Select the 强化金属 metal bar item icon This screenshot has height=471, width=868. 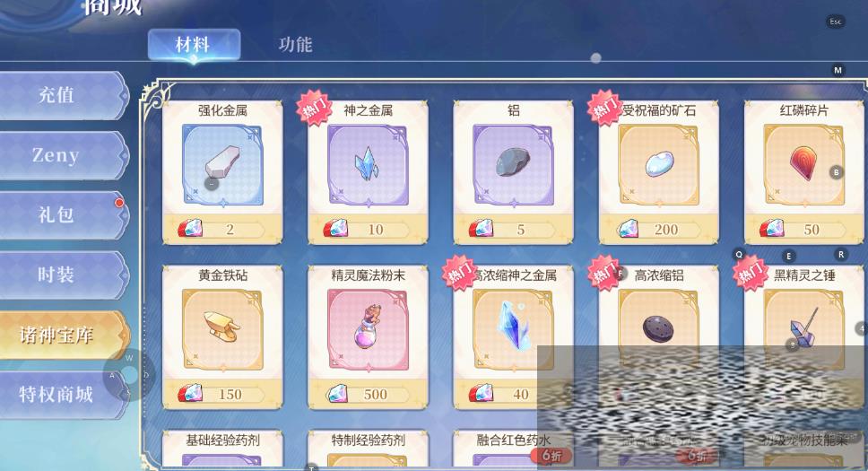(x=222, y=165)
